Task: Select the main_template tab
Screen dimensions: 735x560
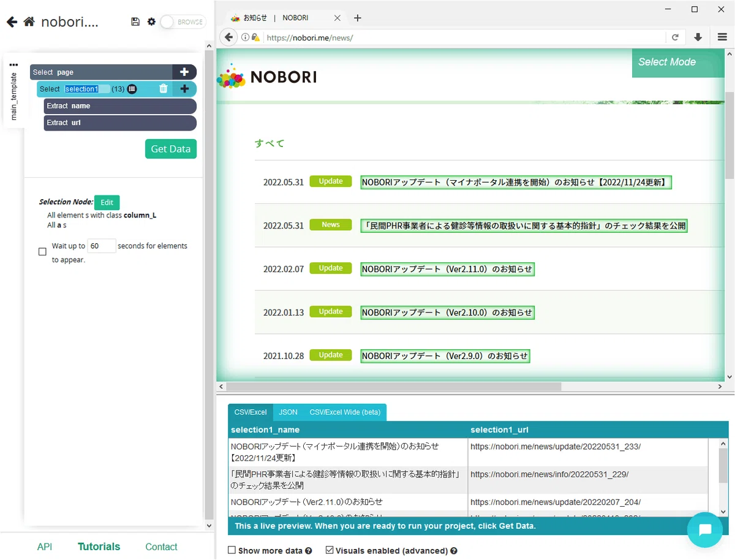Action: point(13,96)
